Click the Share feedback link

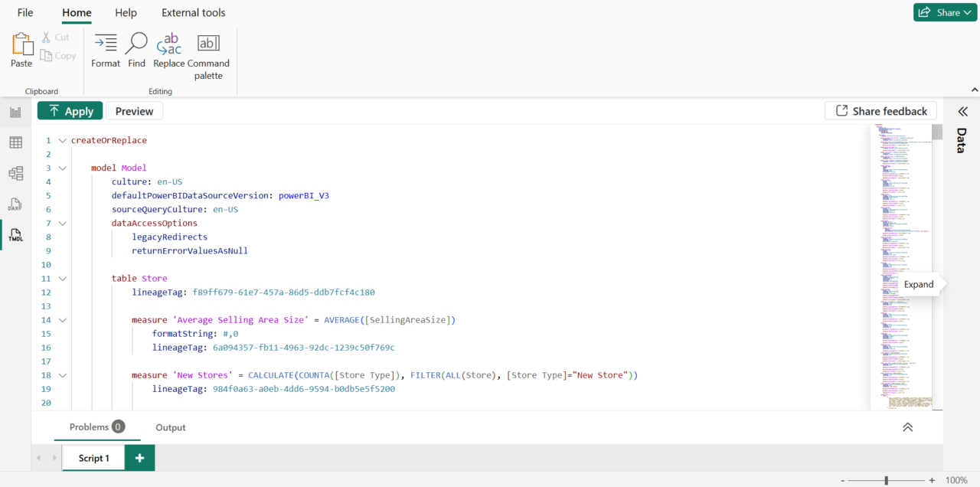pos(880,110)
